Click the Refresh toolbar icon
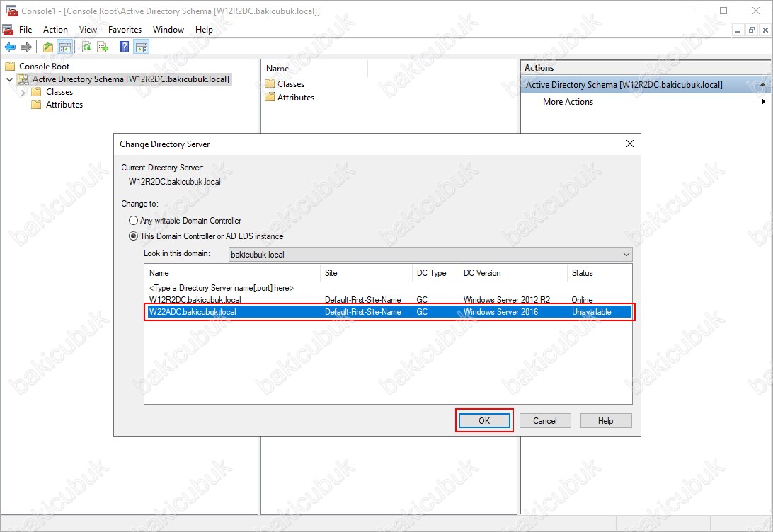Viewport: 773px width, 532px height. coord(87,47)
